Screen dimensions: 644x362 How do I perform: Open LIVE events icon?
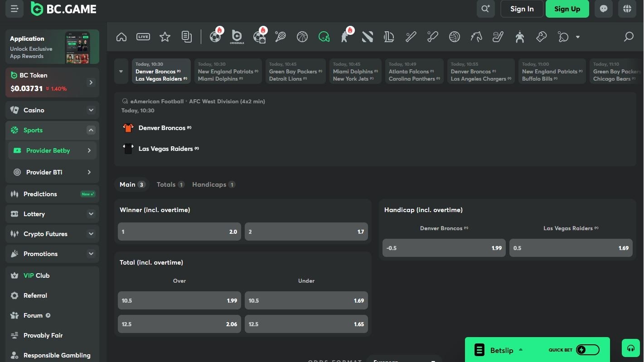(143, 37)
